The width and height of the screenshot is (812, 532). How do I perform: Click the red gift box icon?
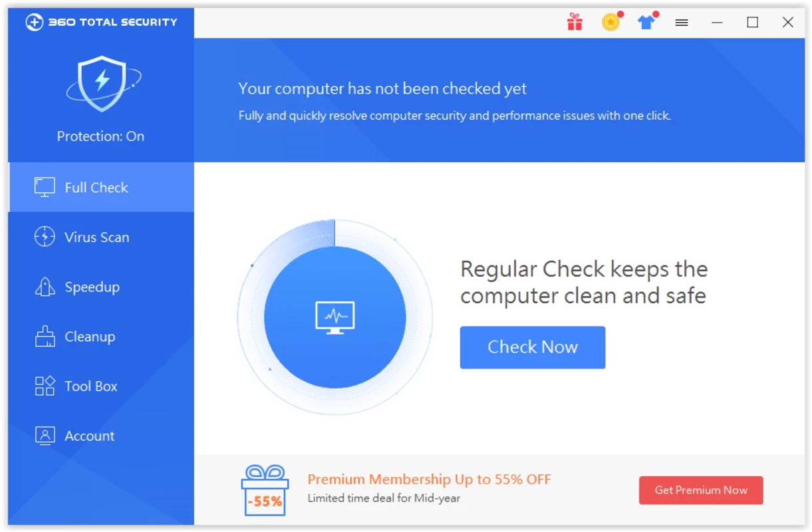click(x=575, y=23)
